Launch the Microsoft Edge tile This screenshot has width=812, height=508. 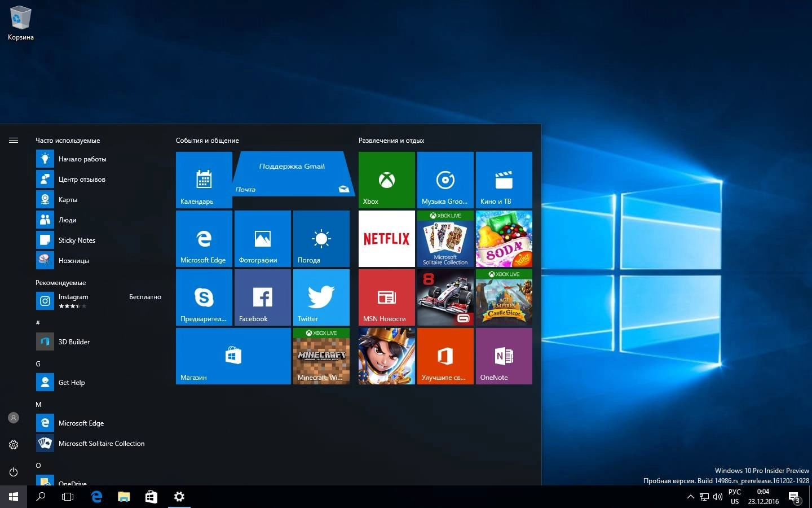pyautogui.click(x=204, y=239)
